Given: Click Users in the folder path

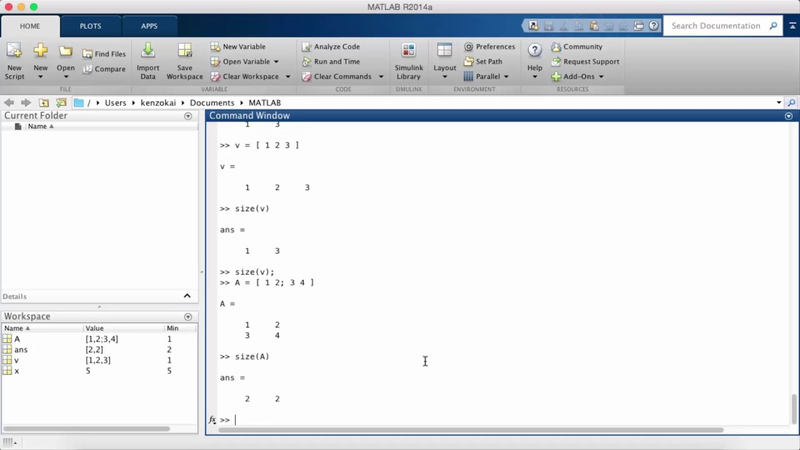Looking at the screenshot, I should coord(115,103).
